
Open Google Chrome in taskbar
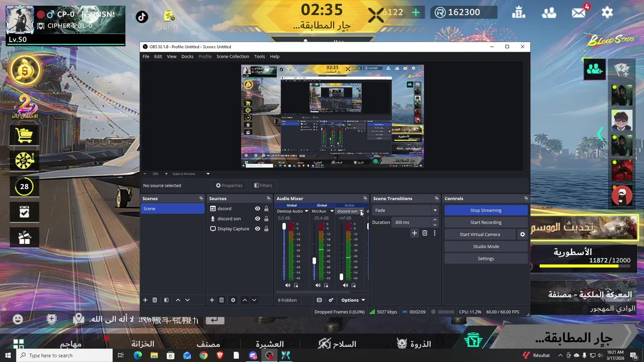pyautogui.click(x=203, y=355)
